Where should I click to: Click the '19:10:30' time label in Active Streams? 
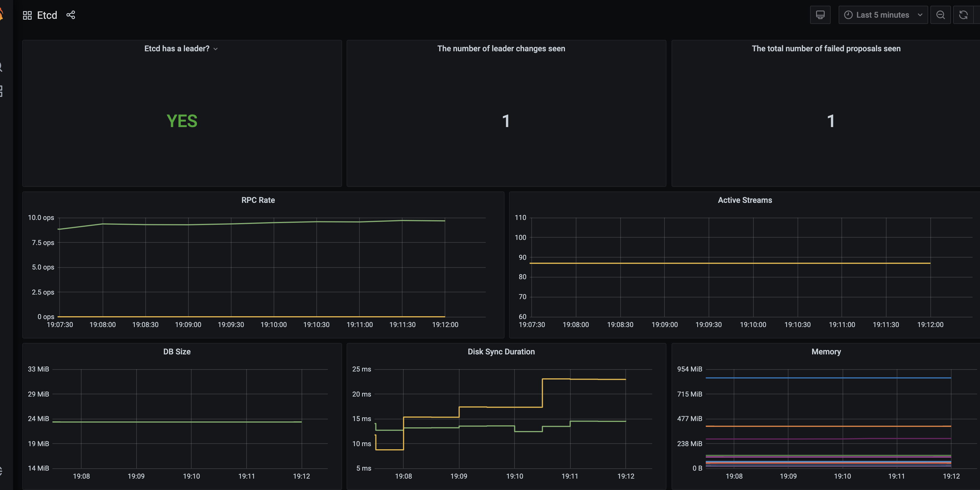point(797,325)
